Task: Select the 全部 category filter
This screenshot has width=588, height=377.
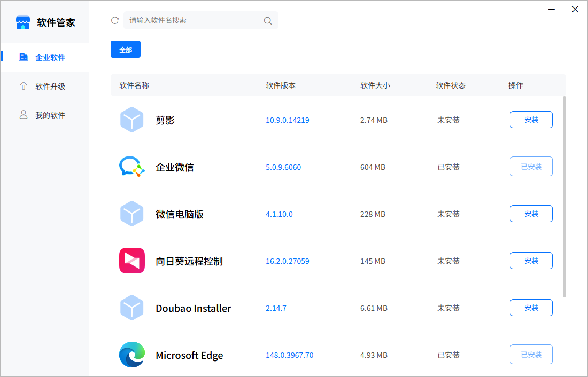Action: pyautogui.click(x=126, y=49)
